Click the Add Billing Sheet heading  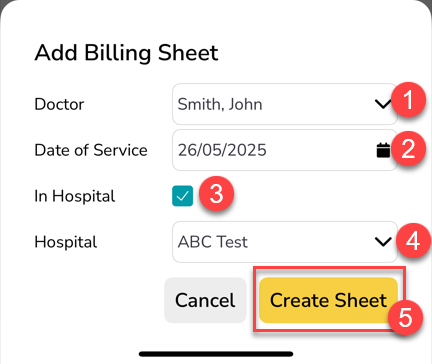tap(126, 53)
